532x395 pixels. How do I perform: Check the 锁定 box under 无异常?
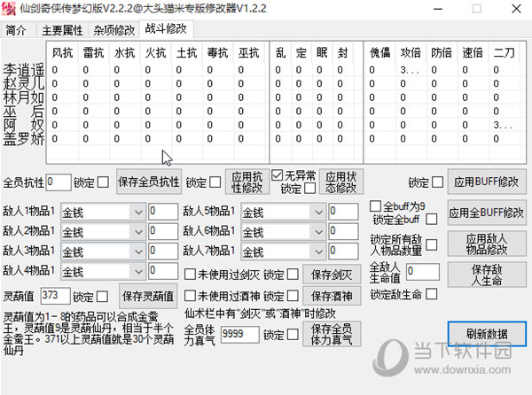tap(309, 189)
